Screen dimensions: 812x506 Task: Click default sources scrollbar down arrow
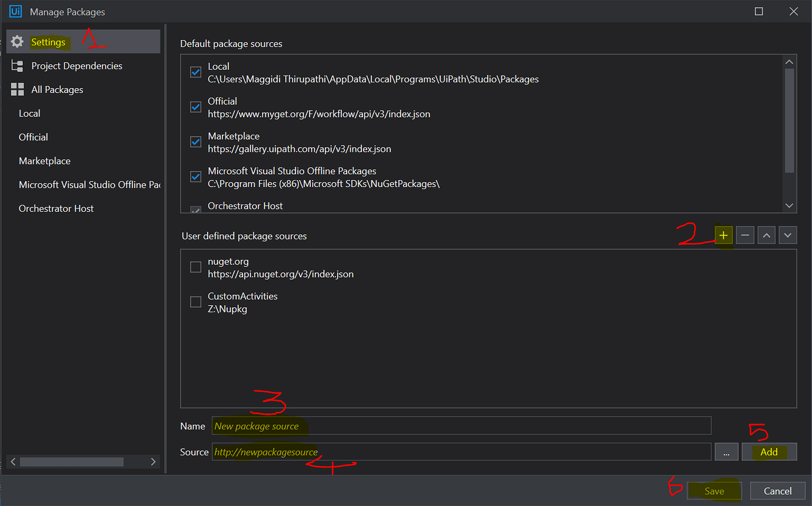[x=790, y=205]
